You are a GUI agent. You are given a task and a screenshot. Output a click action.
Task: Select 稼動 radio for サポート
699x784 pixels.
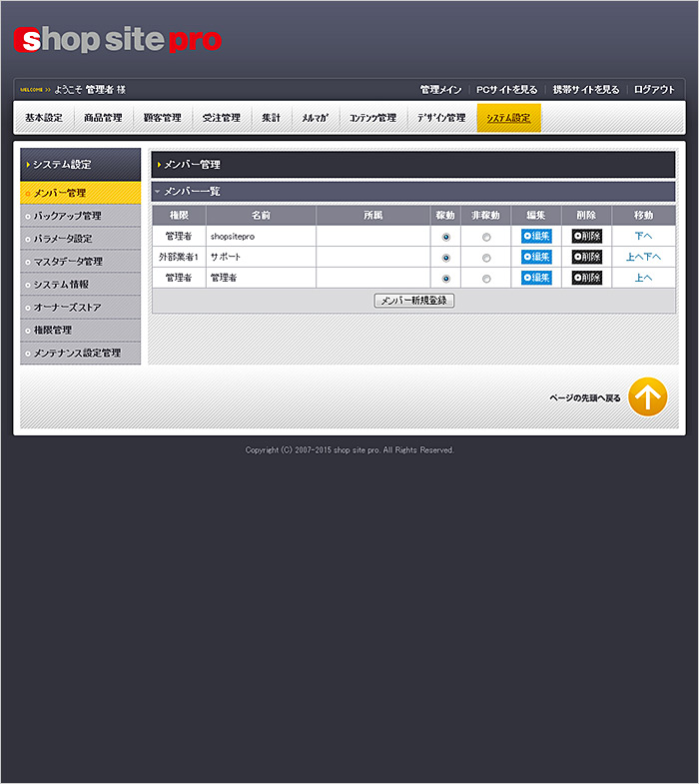coord(445,258)
